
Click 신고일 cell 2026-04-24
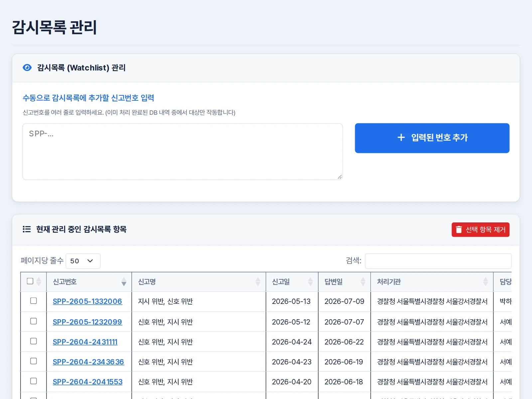pos(292,342)
